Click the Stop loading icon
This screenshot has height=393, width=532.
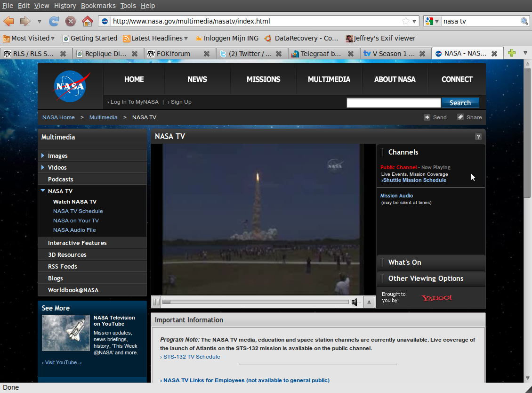tap(71, 21)
